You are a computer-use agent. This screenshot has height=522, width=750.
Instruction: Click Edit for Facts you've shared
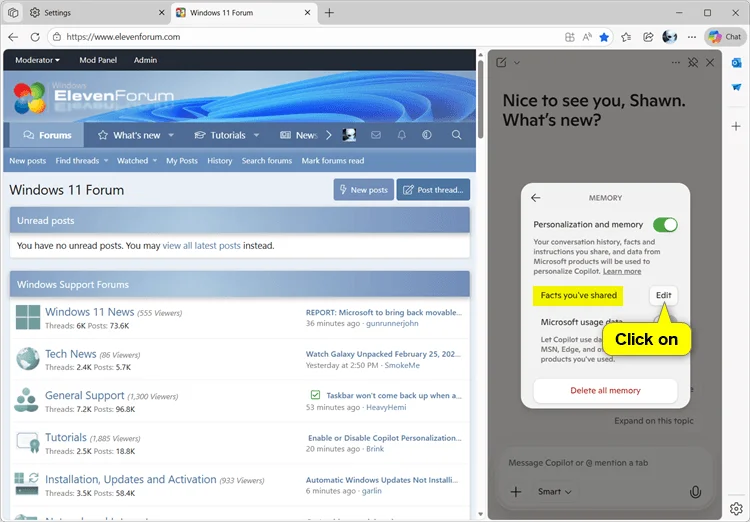[x=663, y=295]
